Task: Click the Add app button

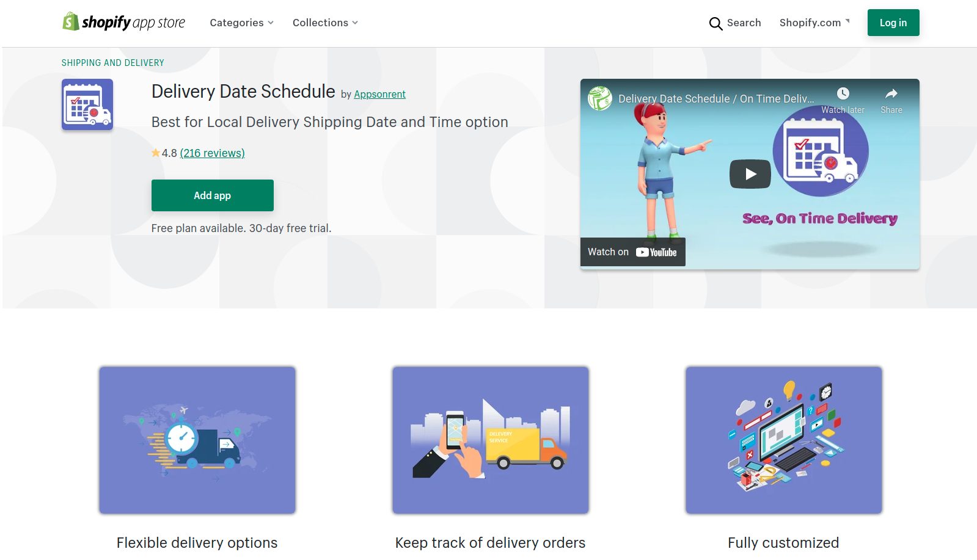Action: click(213, 195)
